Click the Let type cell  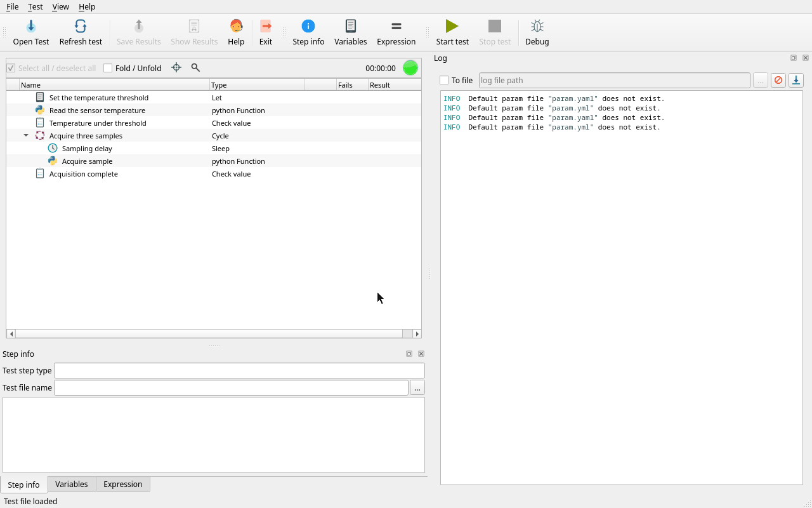click(x=217, y=97)
